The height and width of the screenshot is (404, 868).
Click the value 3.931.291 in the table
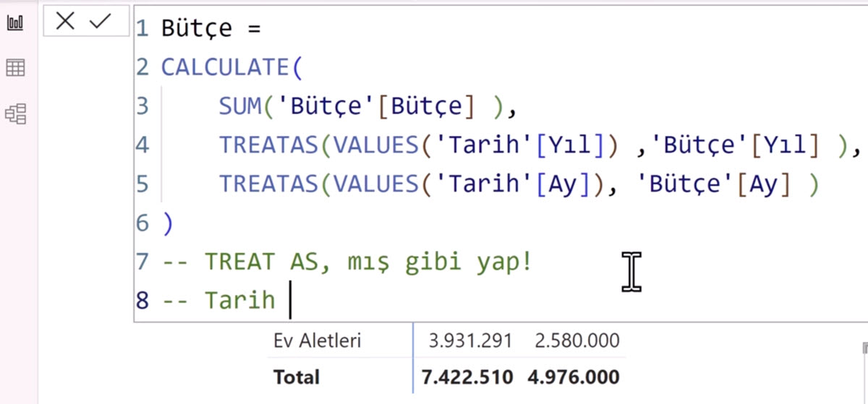click(x=469, y=340)
